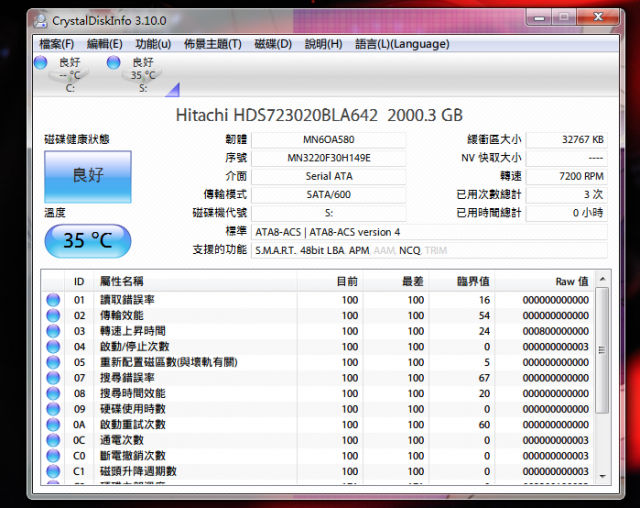Click the 最差 column header
The image size is (640, 508).
396,282
